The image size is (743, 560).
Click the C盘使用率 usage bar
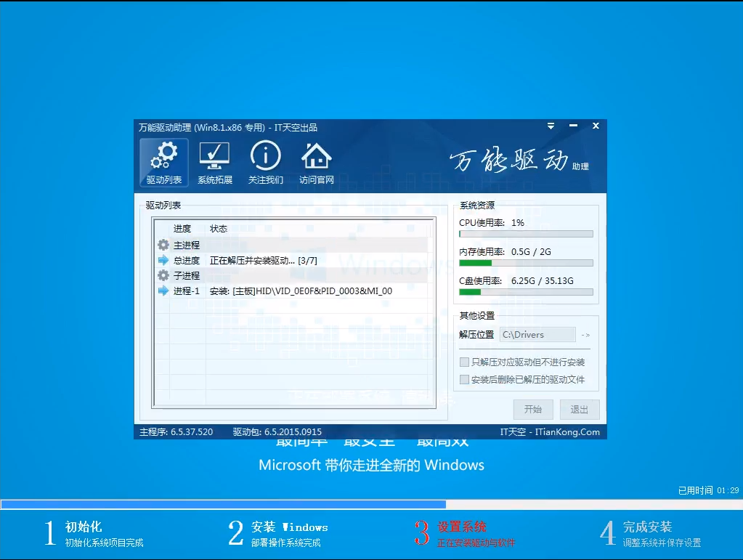coord(526,292)
